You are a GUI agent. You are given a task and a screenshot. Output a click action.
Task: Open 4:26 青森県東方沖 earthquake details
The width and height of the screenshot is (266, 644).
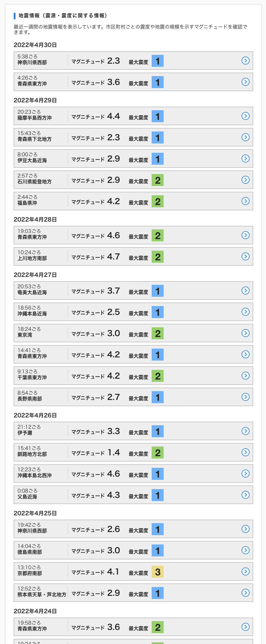coord(133,82)
